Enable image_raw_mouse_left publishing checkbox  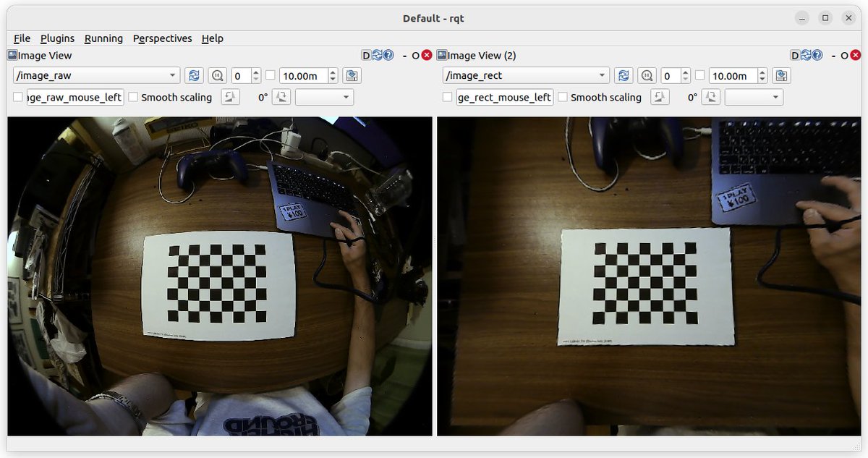(x=18, y=97)
